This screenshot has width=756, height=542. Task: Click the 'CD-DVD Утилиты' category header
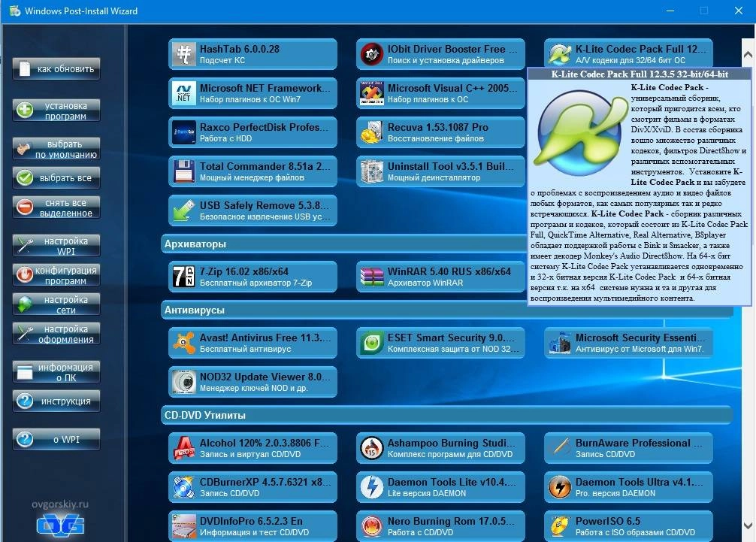446,415
